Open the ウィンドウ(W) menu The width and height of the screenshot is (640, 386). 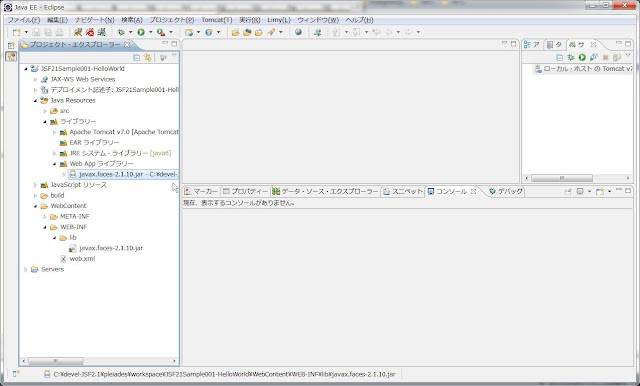coord(318,20)
